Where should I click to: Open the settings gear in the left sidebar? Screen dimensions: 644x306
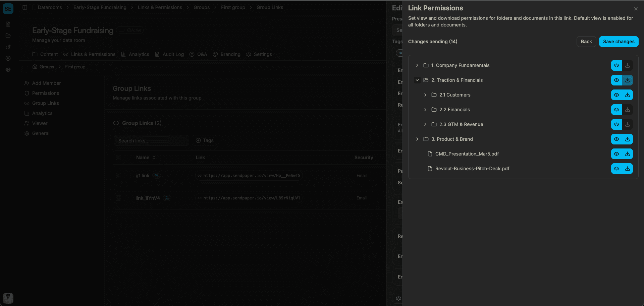click(x=8, y=70)
